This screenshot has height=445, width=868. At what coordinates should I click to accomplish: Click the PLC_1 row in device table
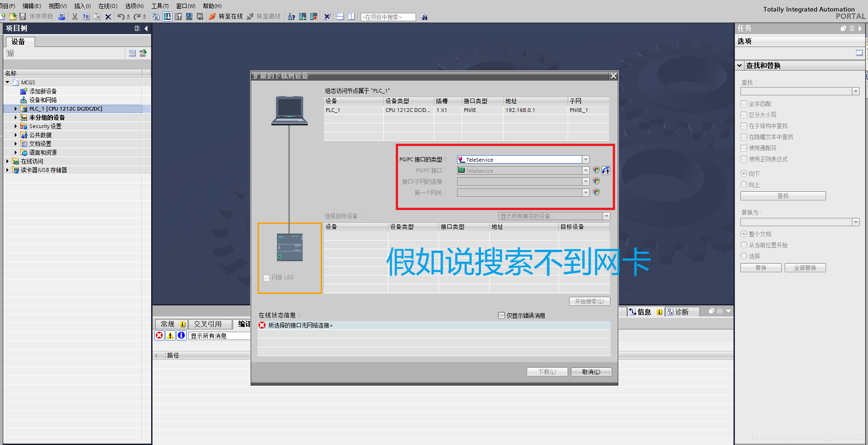[466, 110]
